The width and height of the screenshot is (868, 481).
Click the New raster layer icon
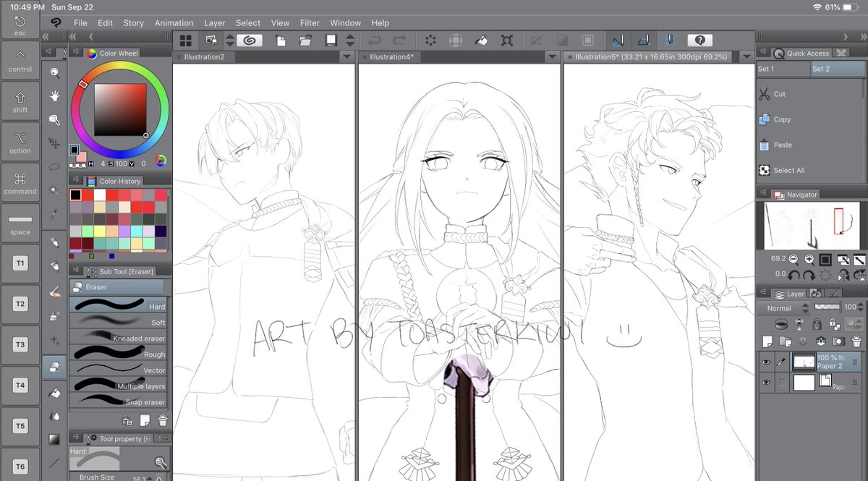767,341
